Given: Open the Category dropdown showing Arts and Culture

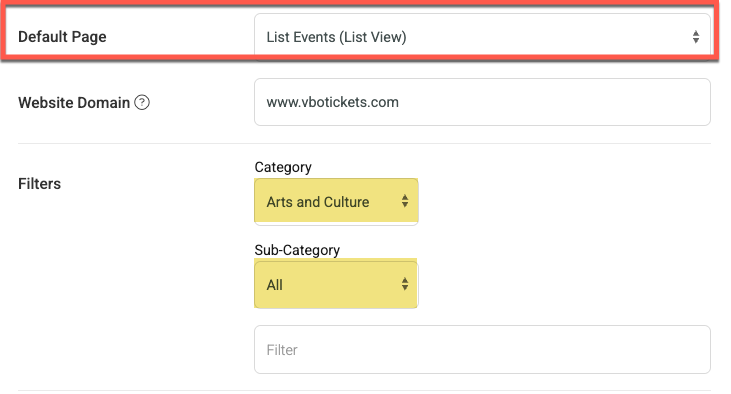Looking at the screenshot, I should (x=336, y=201).
